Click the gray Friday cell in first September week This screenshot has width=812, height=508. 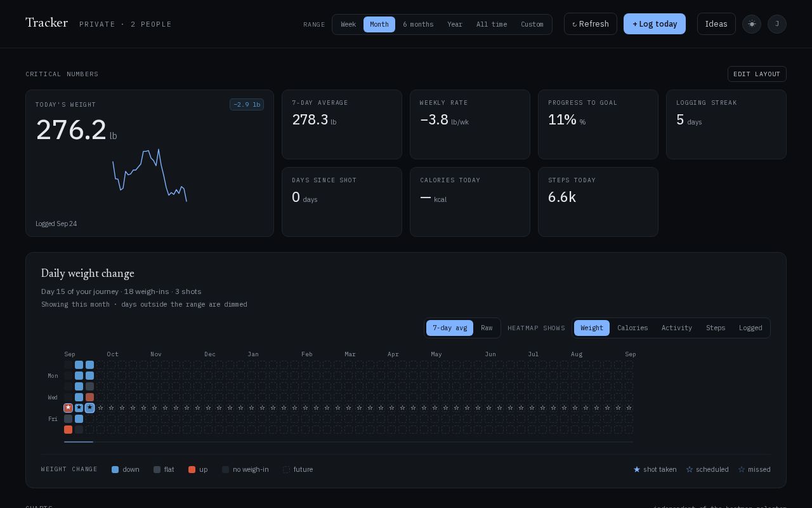[68, 418]
